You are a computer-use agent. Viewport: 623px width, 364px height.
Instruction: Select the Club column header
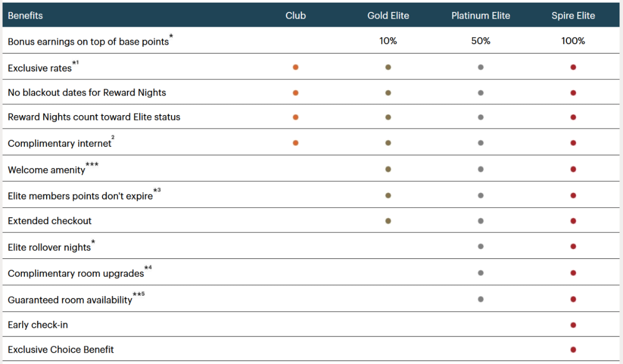pyautogui.click(x=295, y=16)
